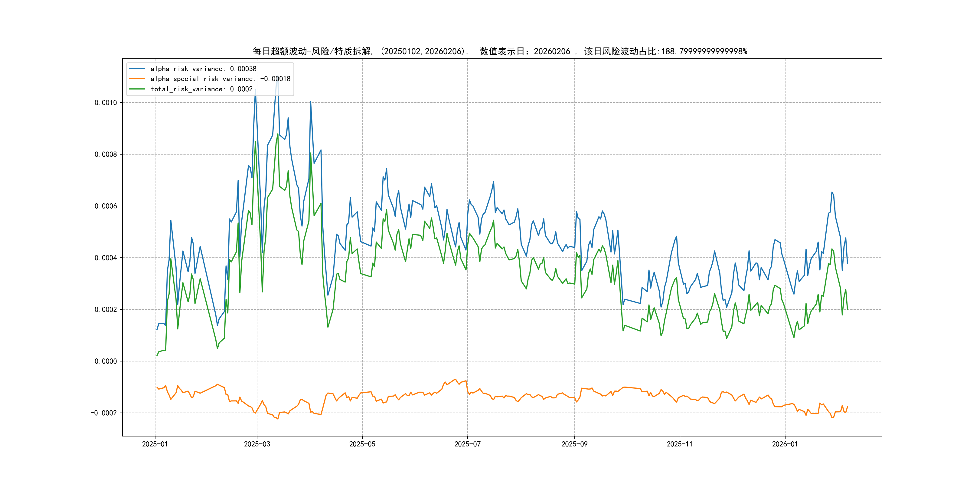
Task: Click the 2025-07 x-axis tick label
Action: coord(468,444)
